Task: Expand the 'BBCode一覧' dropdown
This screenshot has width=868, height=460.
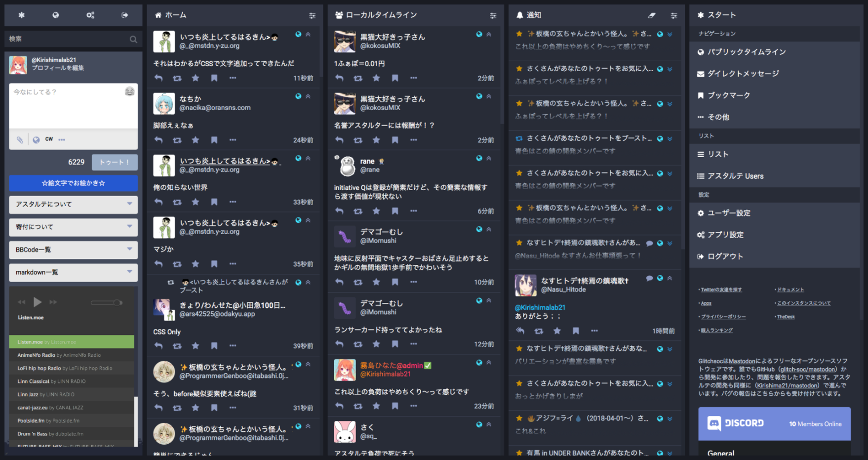Action: coord(73,250)
